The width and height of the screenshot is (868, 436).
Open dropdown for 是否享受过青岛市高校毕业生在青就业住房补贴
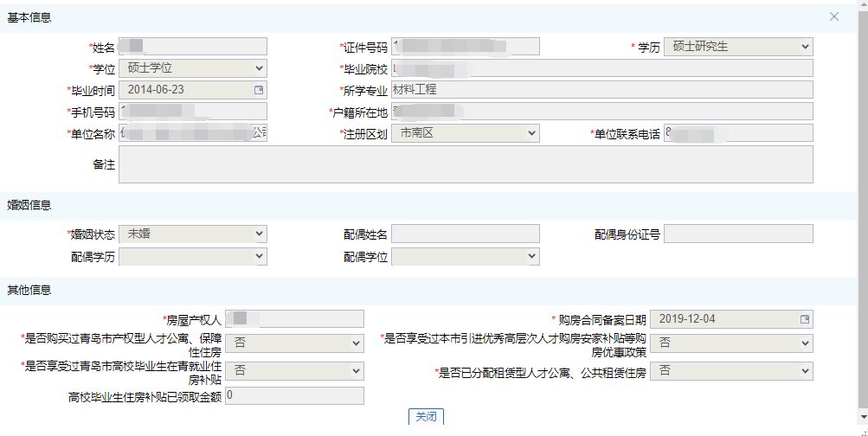point(294,371)
